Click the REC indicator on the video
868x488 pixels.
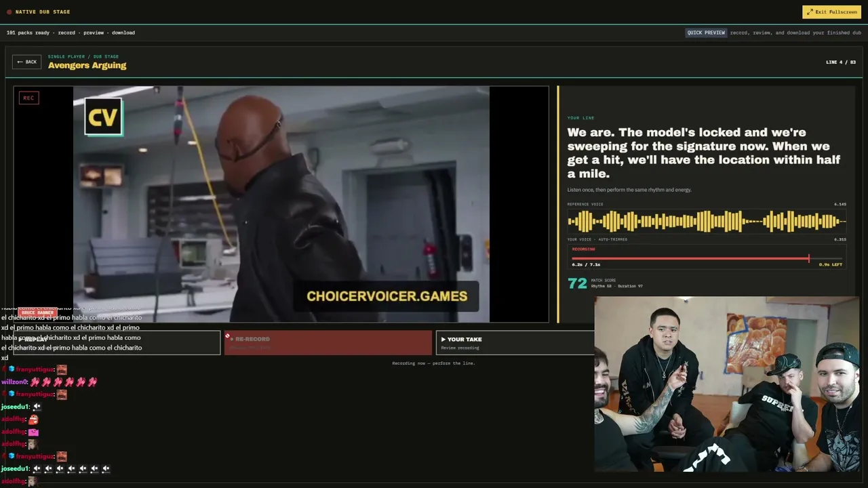pyautogui.click(x=28, y=98)
